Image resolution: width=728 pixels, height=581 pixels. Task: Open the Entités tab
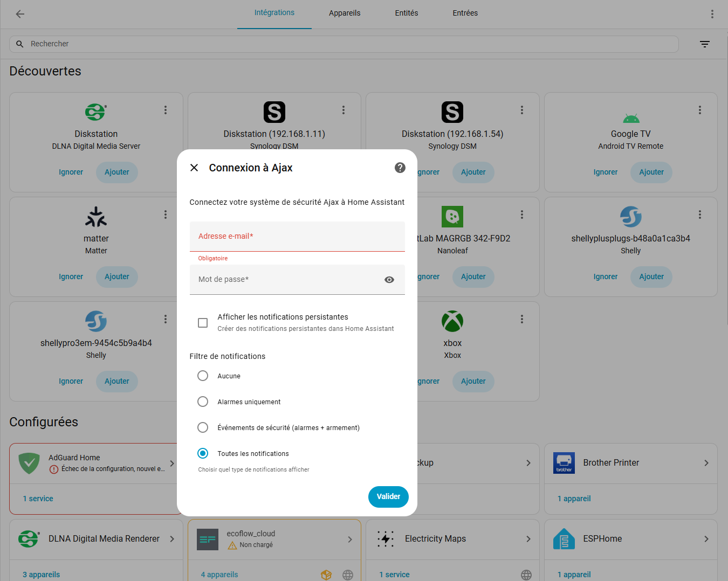point(406,13)
